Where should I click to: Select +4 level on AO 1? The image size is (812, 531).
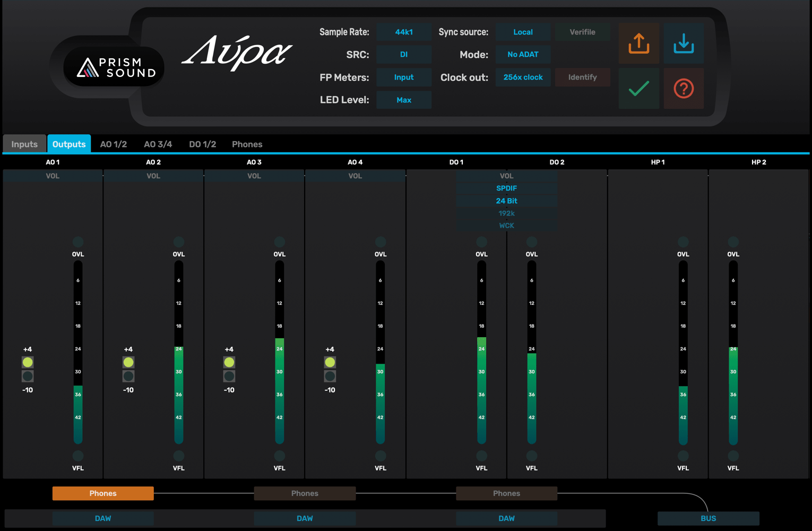tap(28, 362)
